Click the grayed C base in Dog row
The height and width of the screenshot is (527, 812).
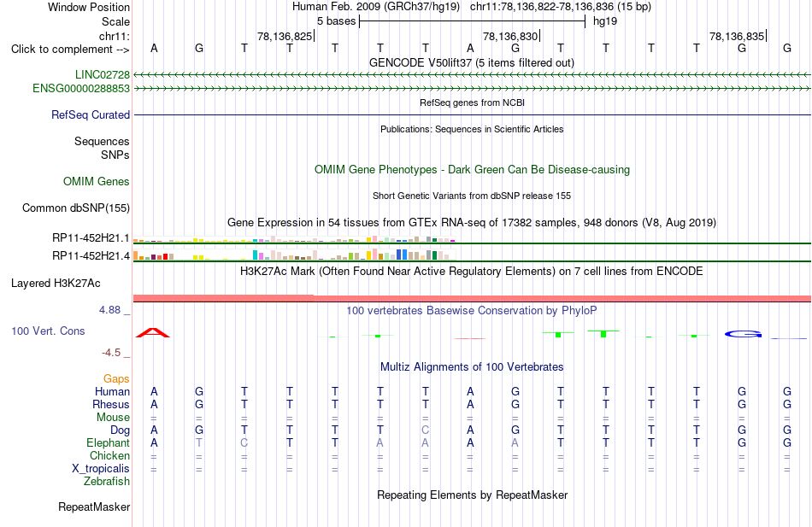[x=425, y=430]
